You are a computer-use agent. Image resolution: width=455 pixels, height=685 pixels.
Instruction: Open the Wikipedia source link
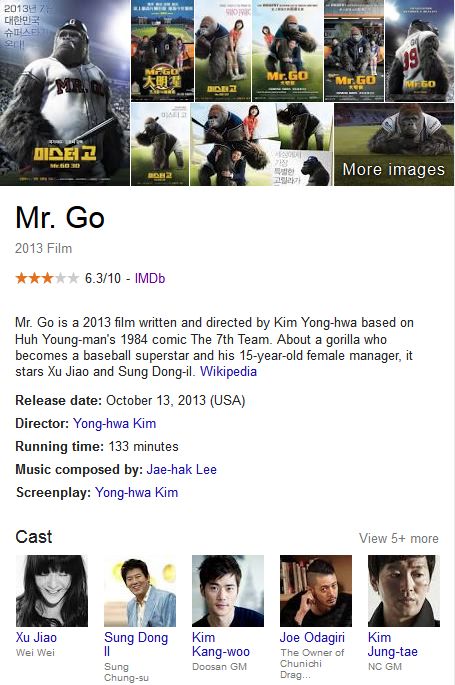[228, 372]
